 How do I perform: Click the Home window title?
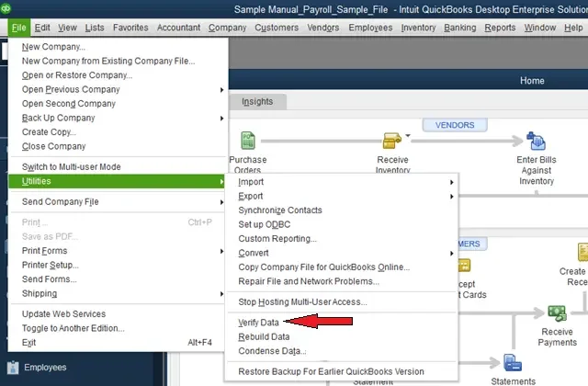pyautogui.click(x=532, y=81)
